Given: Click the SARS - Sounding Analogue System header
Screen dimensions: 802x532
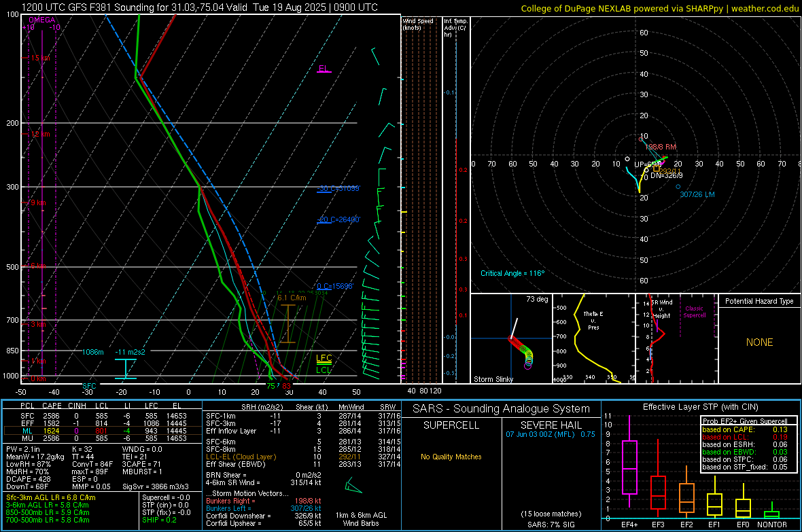Looking at the screenshot, I should 502,409.
